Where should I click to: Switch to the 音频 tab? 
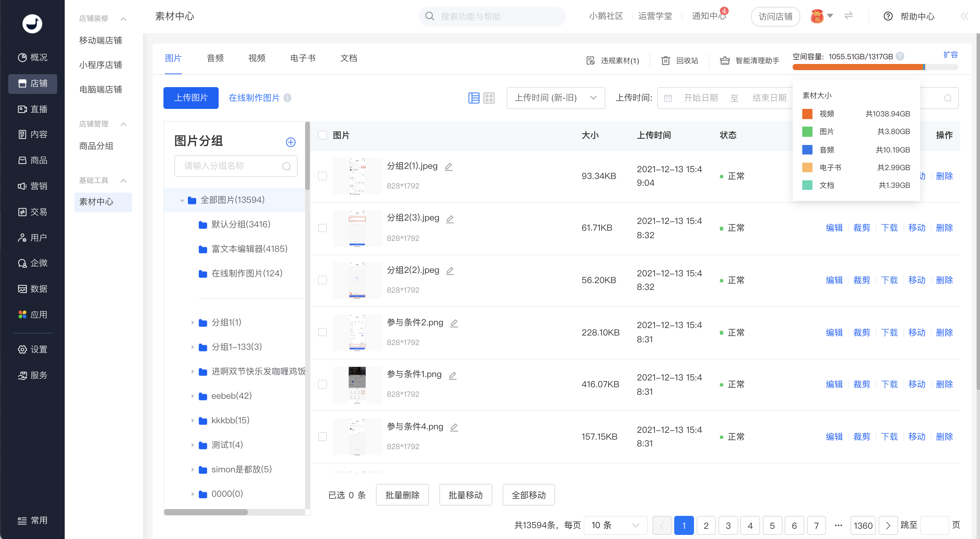click(215, 58)
